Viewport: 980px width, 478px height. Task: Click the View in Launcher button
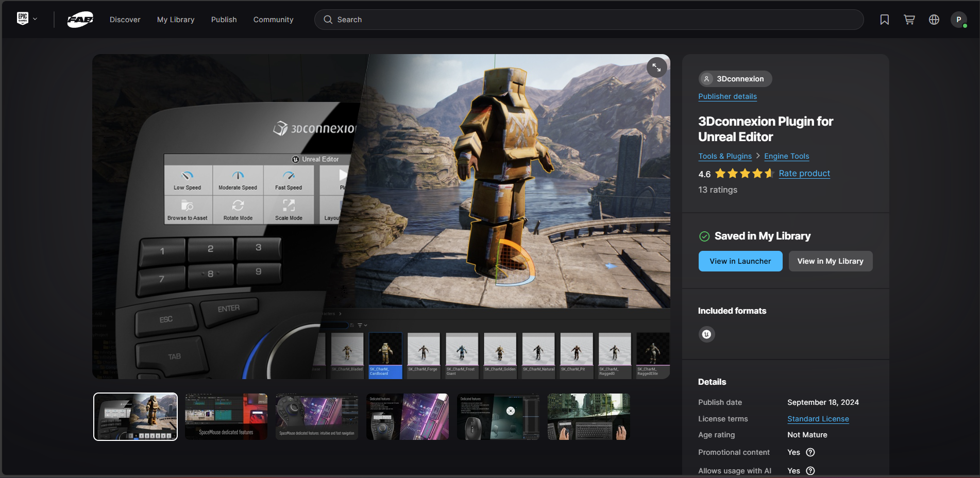point(740,261)
